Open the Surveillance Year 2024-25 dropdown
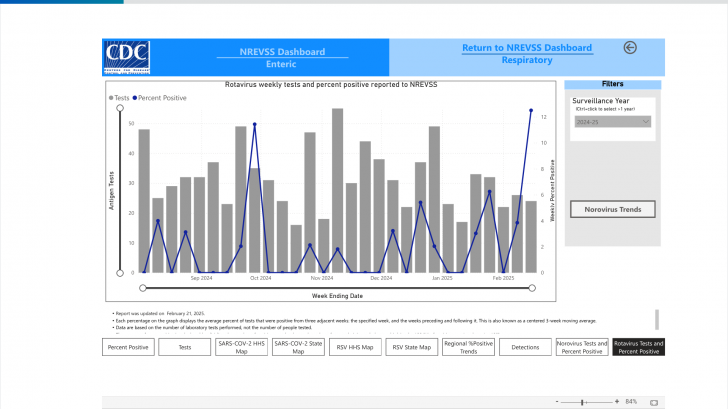 click(x=612, y=121)
